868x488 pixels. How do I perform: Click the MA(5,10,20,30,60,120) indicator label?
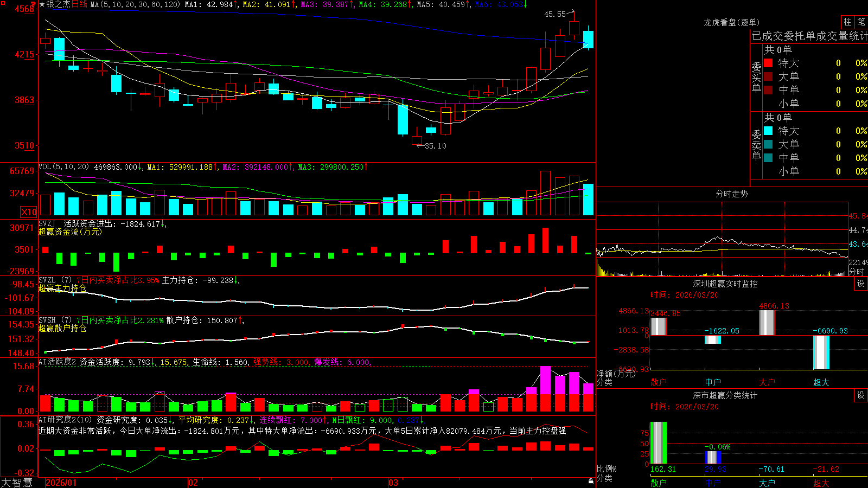tap(135, 4)
